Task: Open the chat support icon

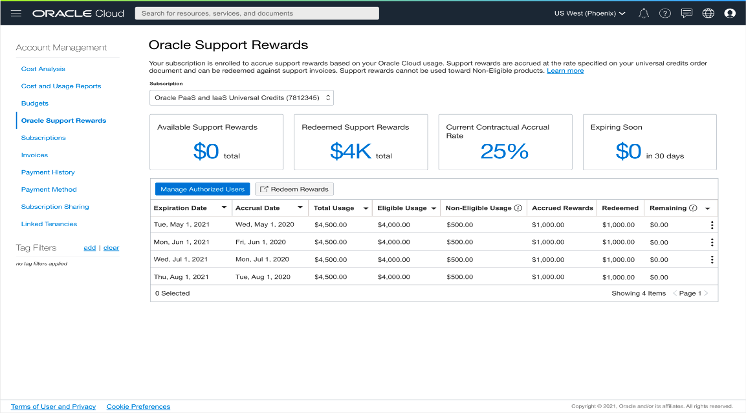Action: pyautogui.click(x=687, y=13)
